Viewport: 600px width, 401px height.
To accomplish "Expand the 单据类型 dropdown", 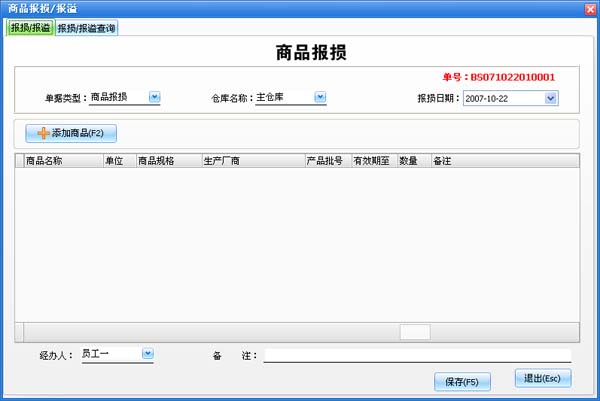I will [154, 97].
